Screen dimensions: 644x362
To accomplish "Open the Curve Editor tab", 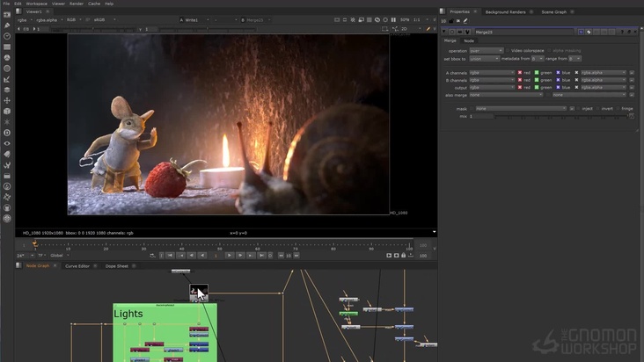I will pyautogui.click(x=77, y=265).
